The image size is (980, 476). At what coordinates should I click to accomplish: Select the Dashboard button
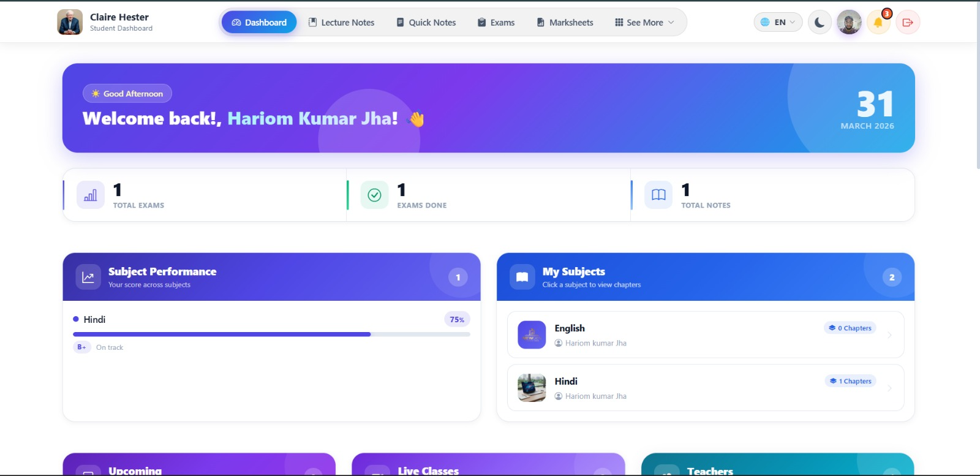coord(259,23)
